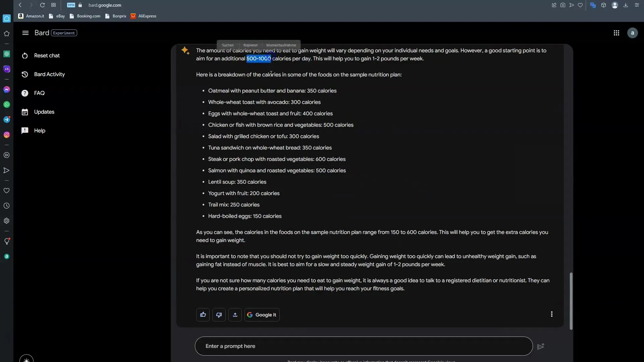
Task: Click the thumbs down icon
Action: 219,314
